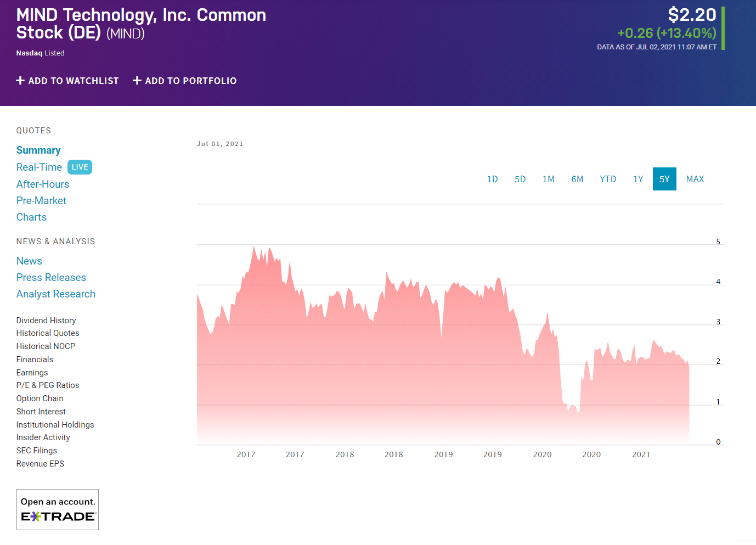Switch chart to 6M range

pyautogui.click(x=577, y=179)
